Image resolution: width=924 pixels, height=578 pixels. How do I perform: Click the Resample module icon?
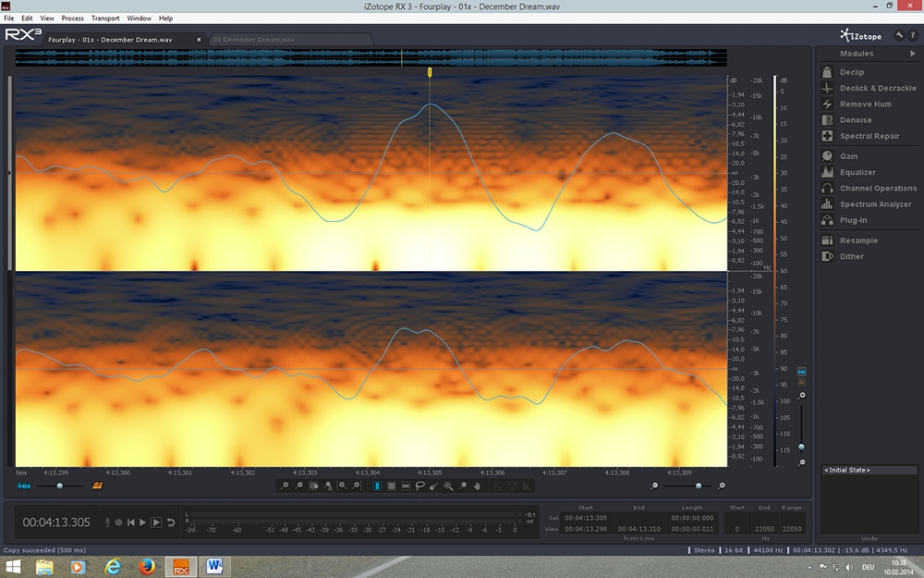pyautogui.click(x=827, y=240)
